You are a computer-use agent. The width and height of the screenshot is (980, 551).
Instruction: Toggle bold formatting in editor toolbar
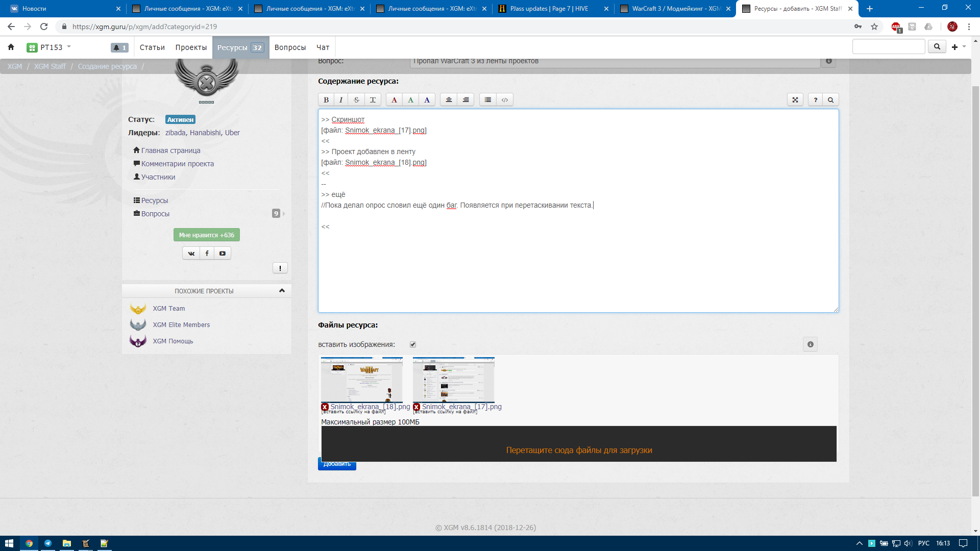pos(326,100)
